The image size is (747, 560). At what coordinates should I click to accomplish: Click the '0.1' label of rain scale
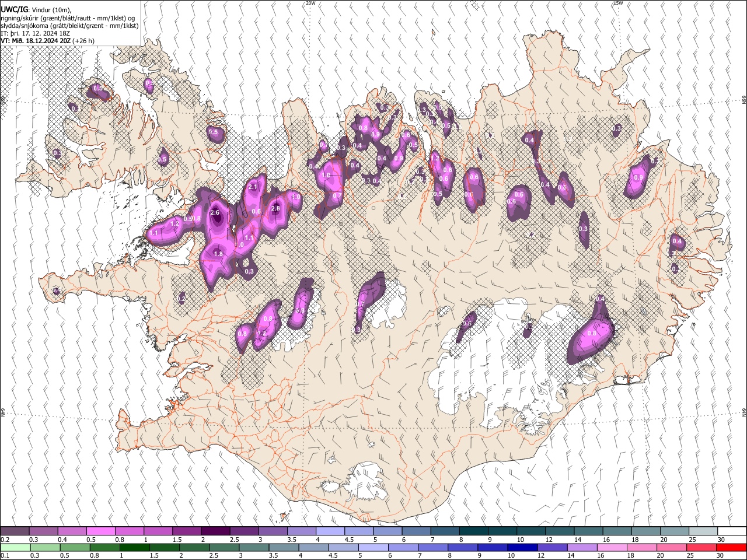pos(5,555)
